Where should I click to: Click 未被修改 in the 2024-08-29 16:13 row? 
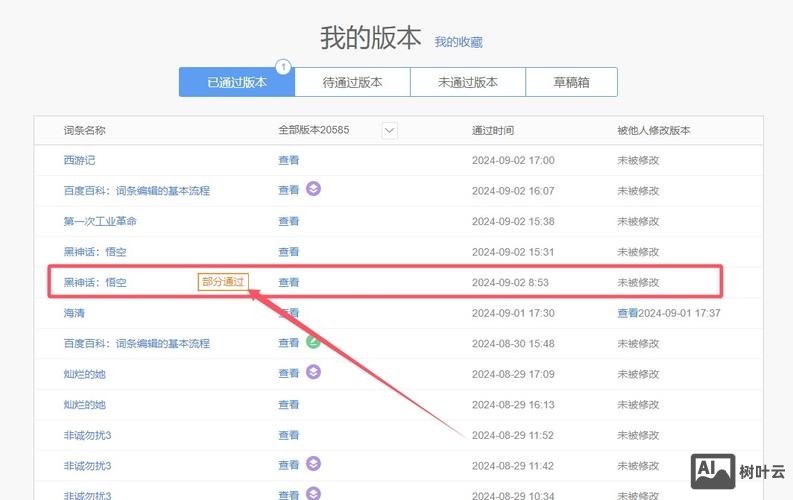coord(638,404)
